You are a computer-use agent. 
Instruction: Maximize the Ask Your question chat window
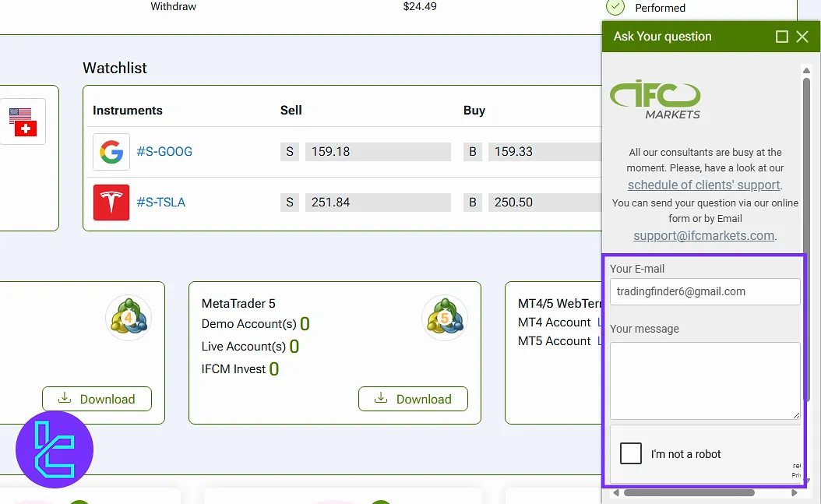click(782, 37)
